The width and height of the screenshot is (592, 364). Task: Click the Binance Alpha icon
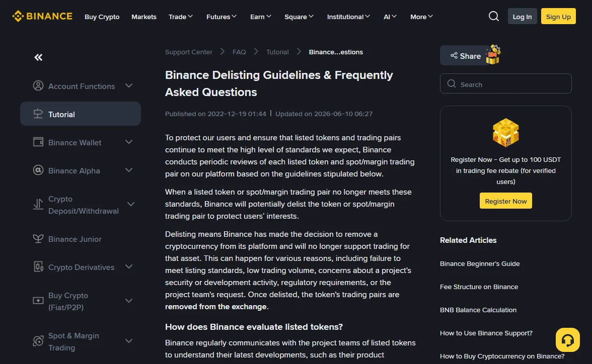point(38,170)
